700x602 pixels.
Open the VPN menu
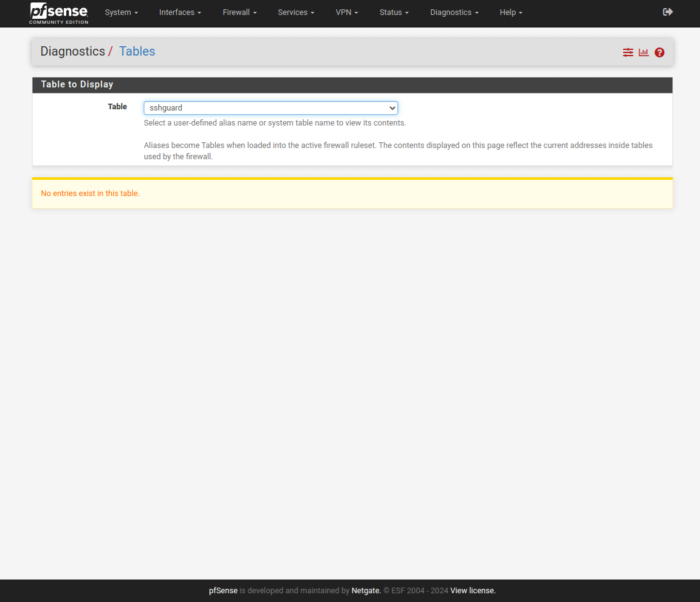tap(347, 12)
